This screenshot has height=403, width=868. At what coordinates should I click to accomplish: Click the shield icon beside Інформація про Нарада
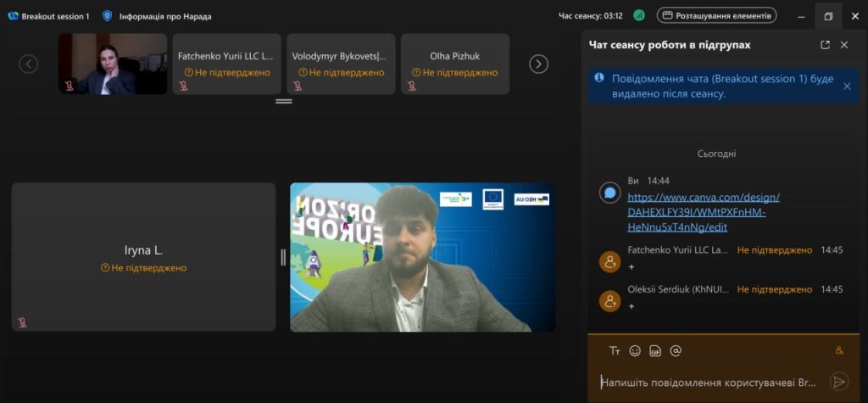pyautogui.click(x=107, y=16)
